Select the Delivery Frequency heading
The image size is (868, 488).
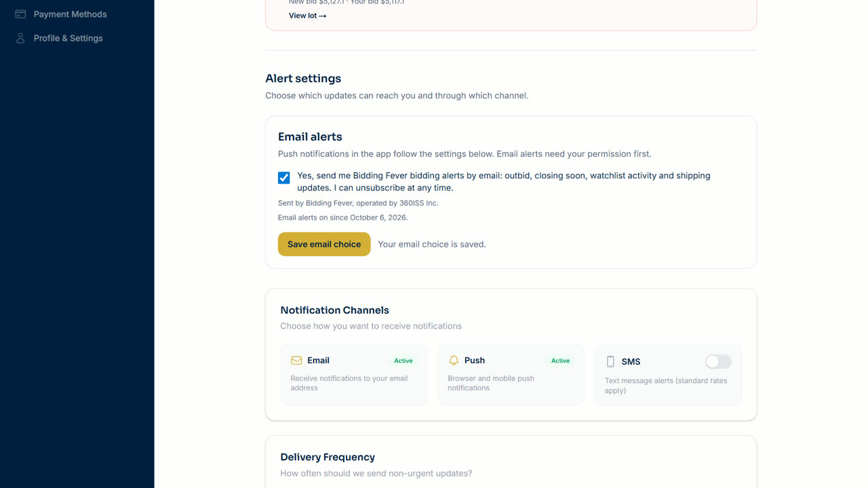(x=328, y=457)
